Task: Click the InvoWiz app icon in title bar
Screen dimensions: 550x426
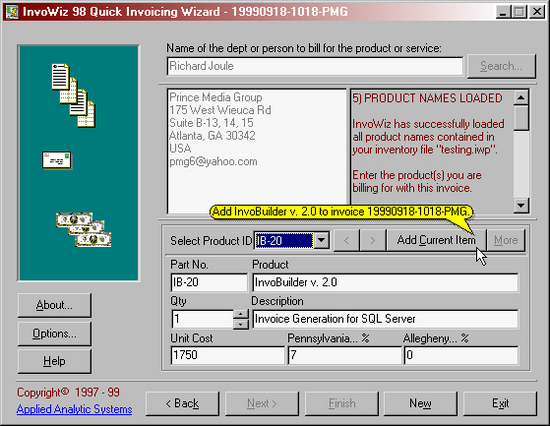Action: tap(12, 12)
